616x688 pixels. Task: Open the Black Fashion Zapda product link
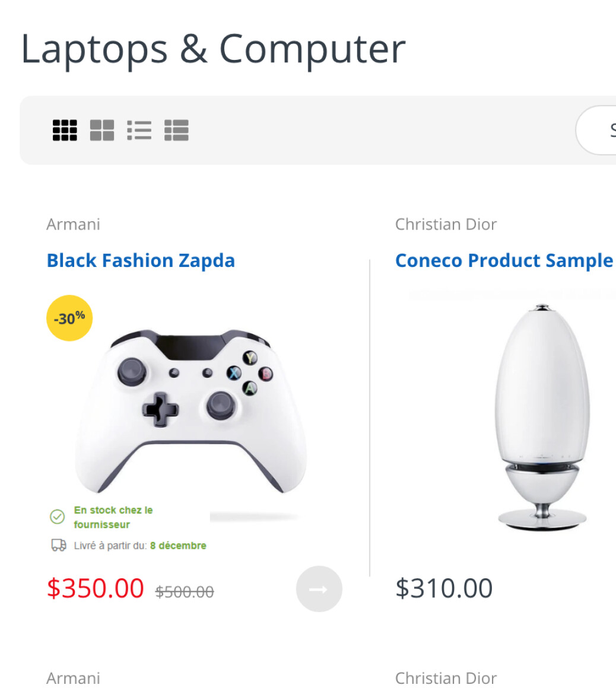pyautogui.click(x=141, y=260)
